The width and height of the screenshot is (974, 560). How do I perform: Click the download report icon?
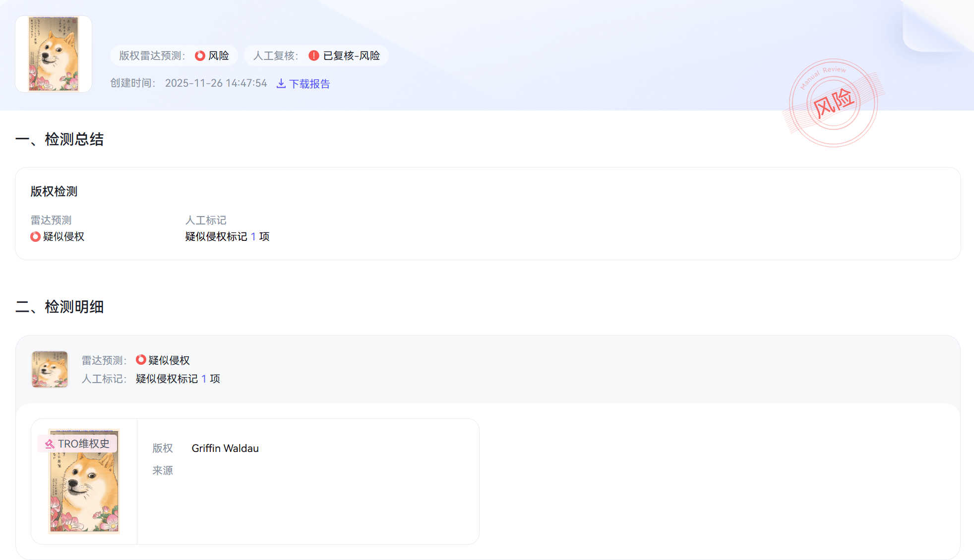[x=281, y=84]
